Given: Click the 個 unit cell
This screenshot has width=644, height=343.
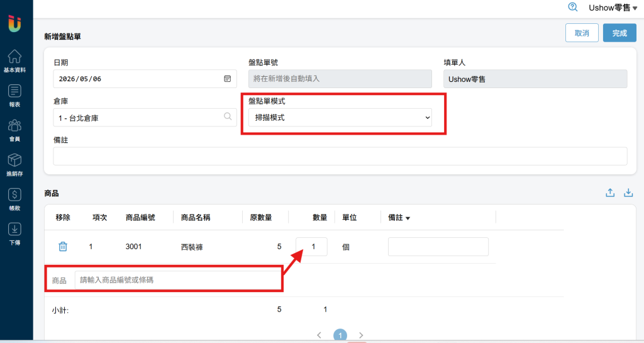Looking at the screenshot, I should point(346,247).
